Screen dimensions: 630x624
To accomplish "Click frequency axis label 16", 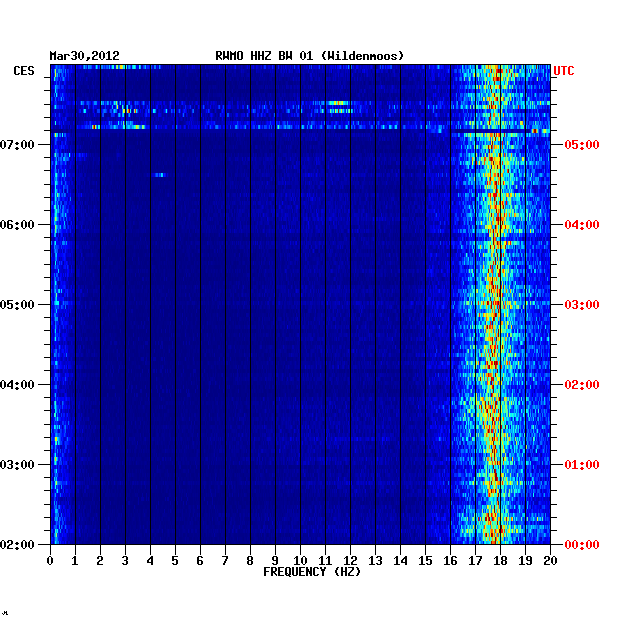I will pos(450,561).
